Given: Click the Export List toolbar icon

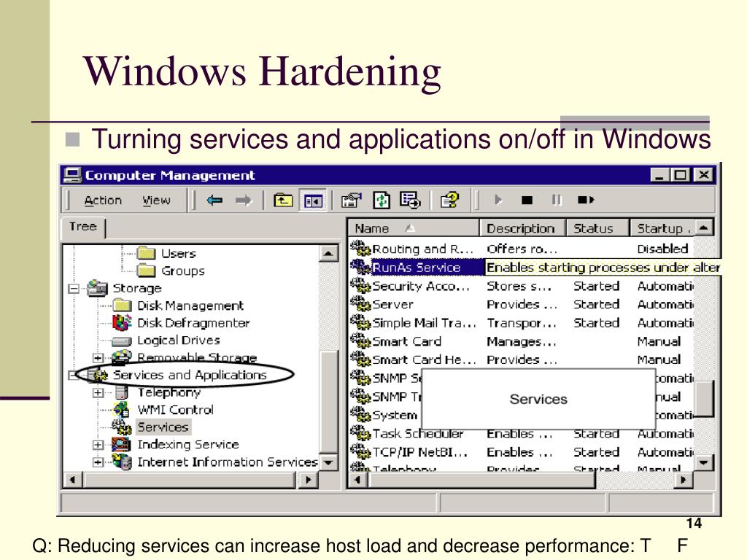Looking at the screenshot, I should [410, 201].
